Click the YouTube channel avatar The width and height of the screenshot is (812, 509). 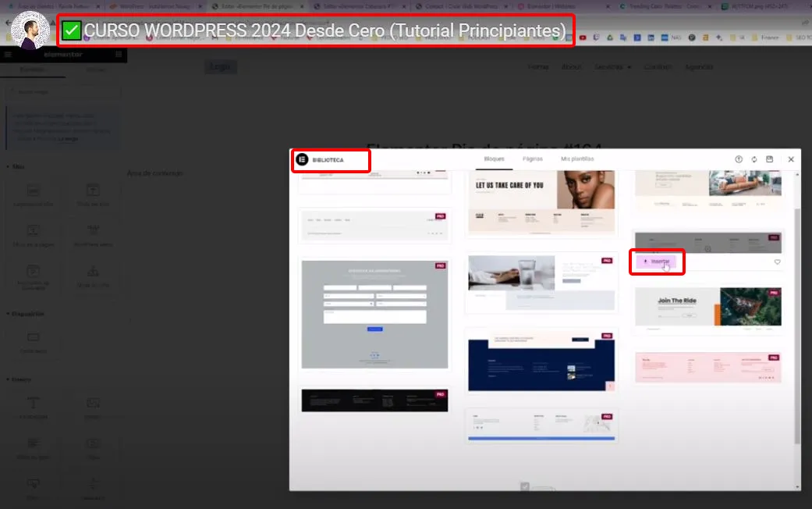pyautogui.click(x=30, y=30)
